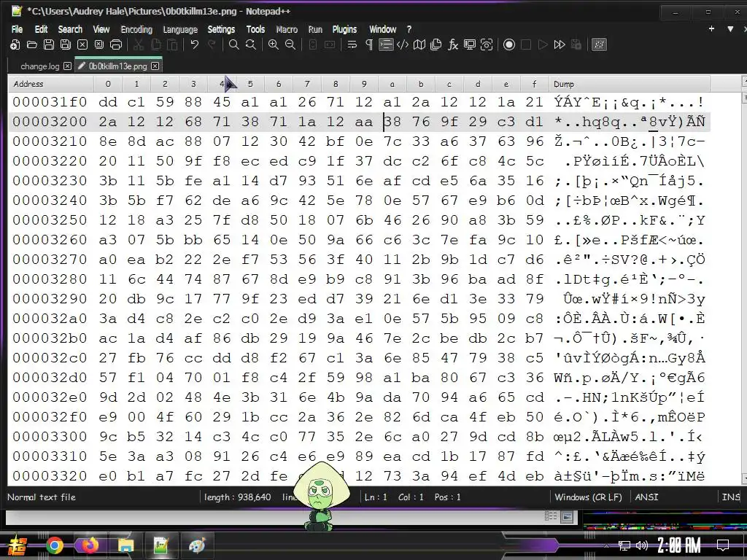
Task: Open the Document List icon
Action: (436, 44)
